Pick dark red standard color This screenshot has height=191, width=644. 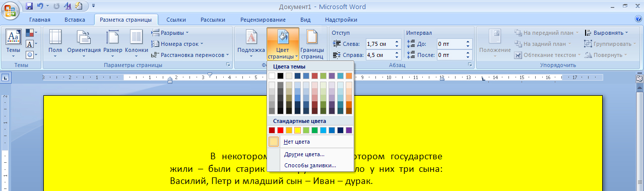coord(272,130)
